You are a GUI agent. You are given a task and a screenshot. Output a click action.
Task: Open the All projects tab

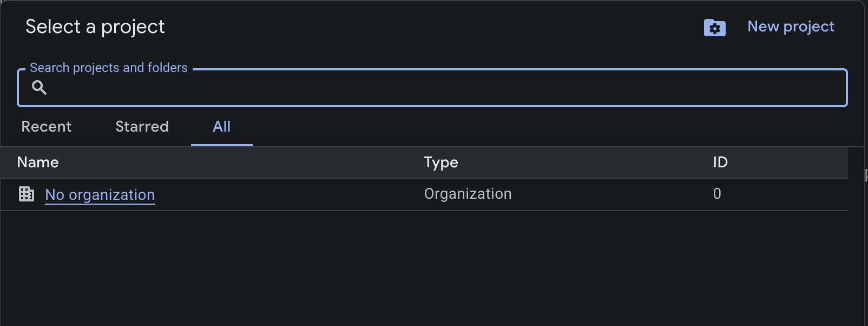pyautogui.click(x=221, y=127)
